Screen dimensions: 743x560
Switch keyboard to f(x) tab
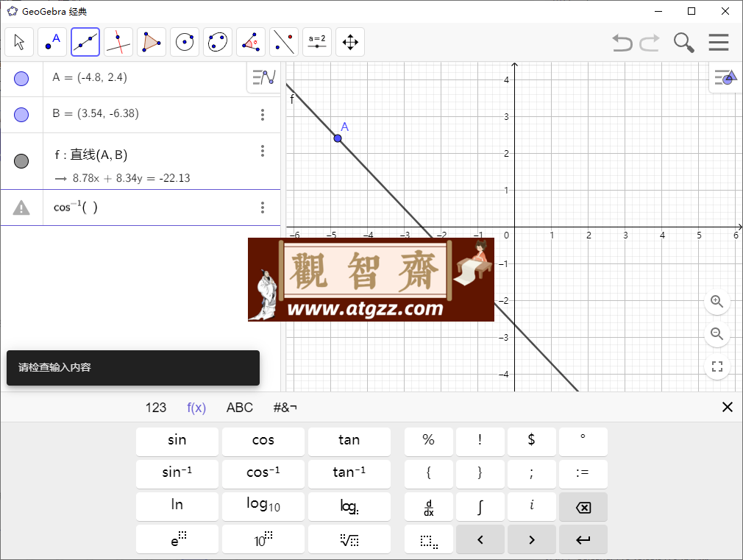(x=196, y=408)
